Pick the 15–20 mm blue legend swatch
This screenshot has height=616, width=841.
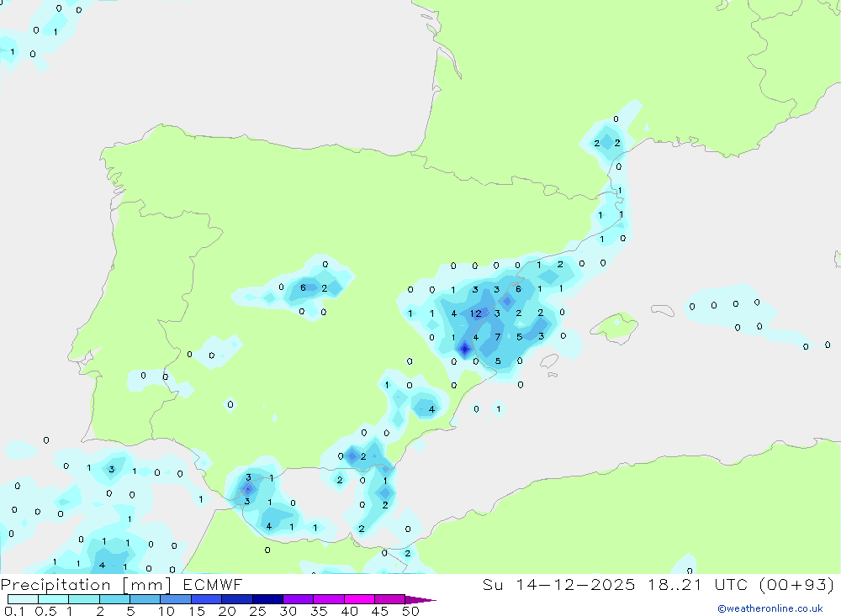[206, 599]
